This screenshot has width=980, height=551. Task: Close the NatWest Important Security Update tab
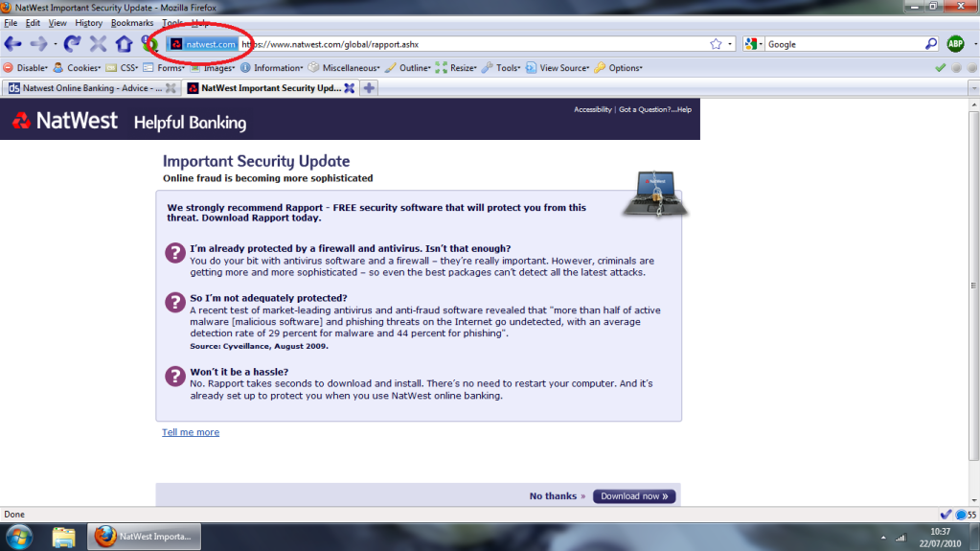click(x=350, y=88)
